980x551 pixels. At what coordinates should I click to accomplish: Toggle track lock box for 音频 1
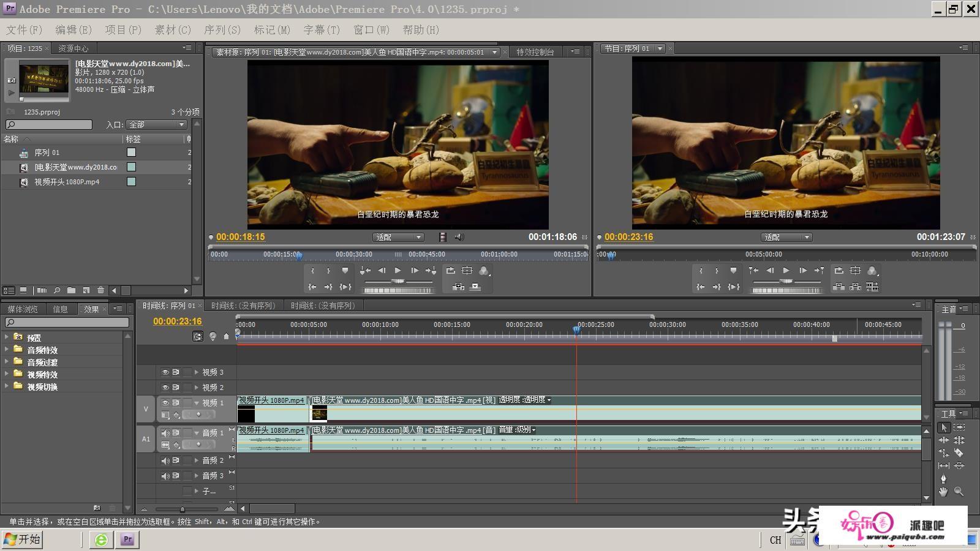187,433
